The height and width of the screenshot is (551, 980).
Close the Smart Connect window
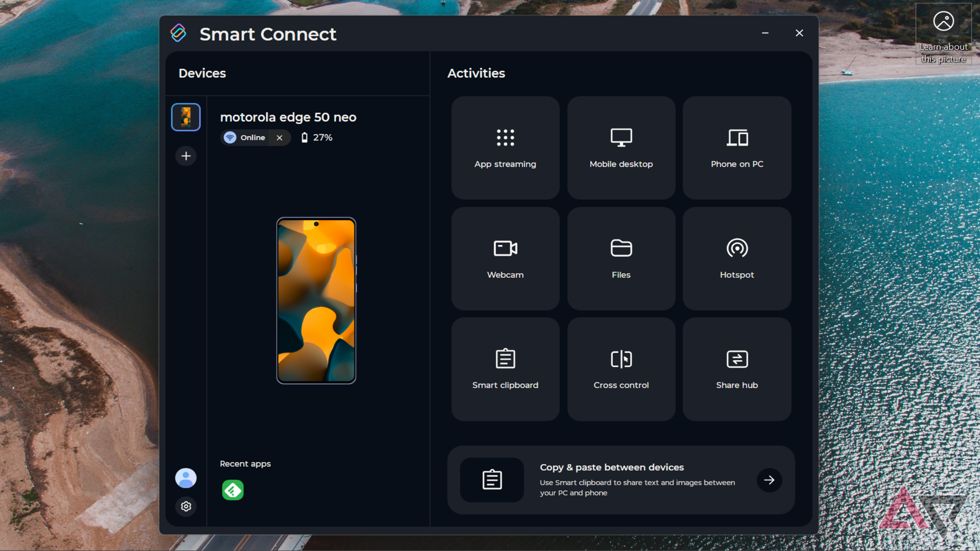click(x=799, y=33)
